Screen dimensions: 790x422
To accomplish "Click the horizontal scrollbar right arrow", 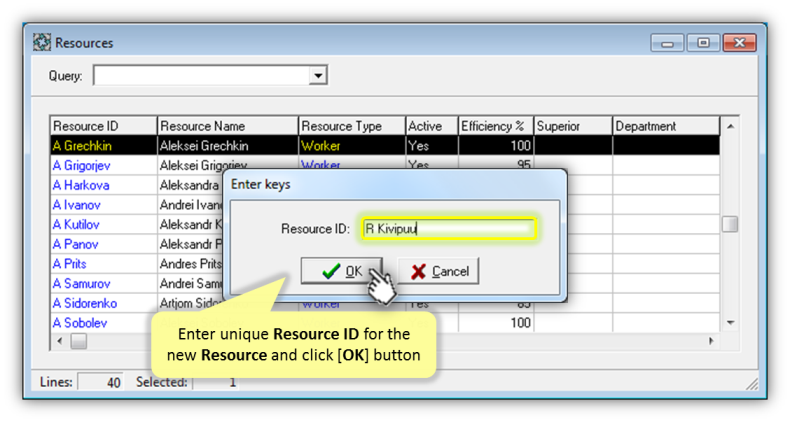I will click(711, 341).
